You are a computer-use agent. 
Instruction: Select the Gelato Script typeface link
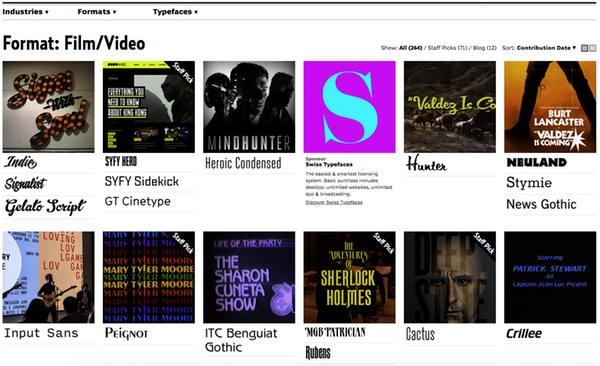point(45,207)
